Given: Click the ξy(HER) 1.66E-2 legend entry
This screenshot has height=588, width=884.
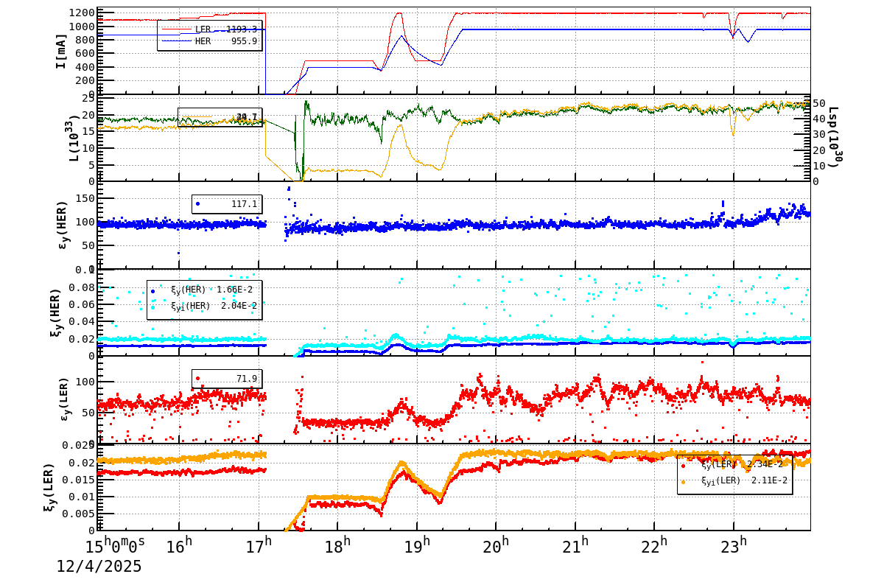Looking at the screenshot, I should click(x=203, y=290).
